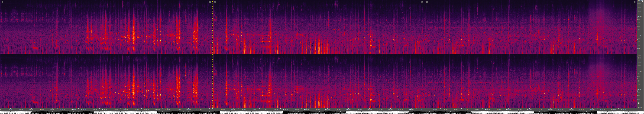Viewport: 644px width, 114px height.
Task: Click the 20 Hz mark on the bottom channel scale
Action: (639, 103)
